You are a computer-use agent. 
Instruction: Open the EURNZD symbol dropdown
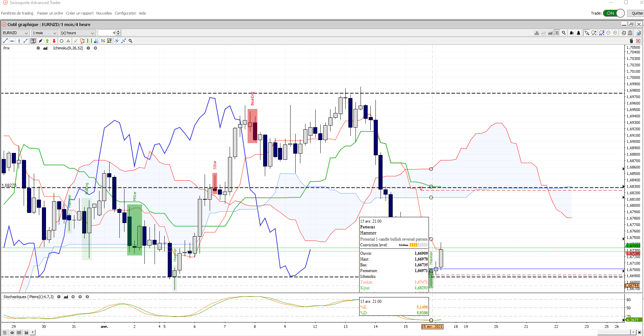(x=16, y=33)
